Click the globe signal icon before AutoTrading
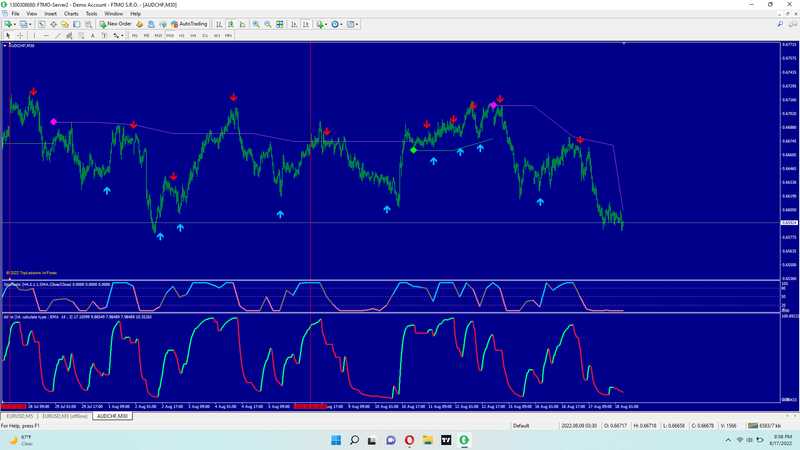The width and height of the screenshot is (800, 450). [x=163, y=24]
